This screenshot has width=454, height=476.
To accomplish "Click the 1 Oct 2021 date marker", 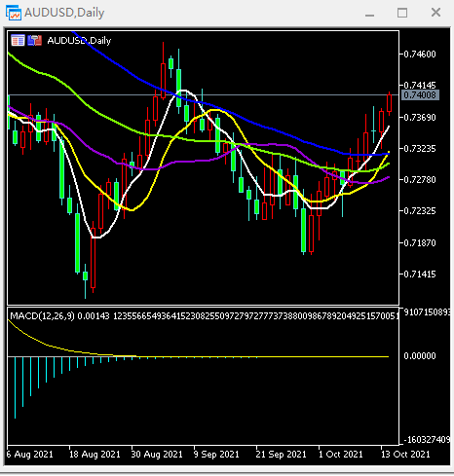I will pyautogui.click(x=340, y=455).
